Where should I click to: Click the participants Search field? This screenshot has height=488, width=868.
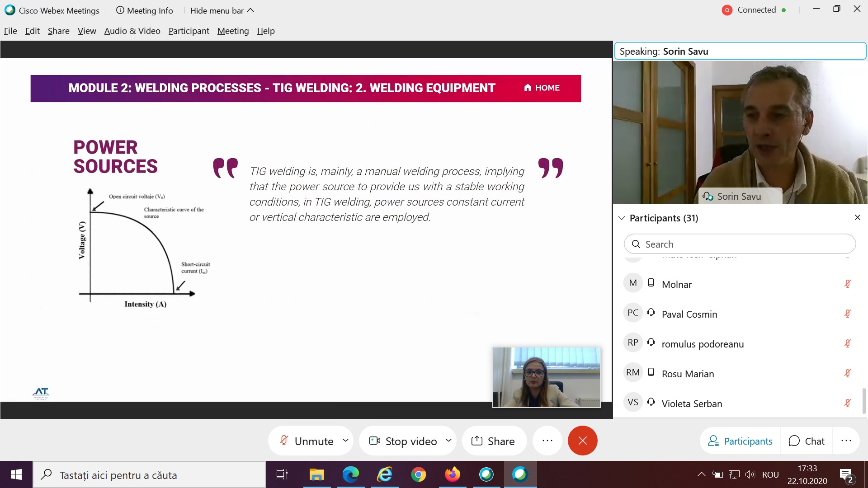click(x=740, y=244)
